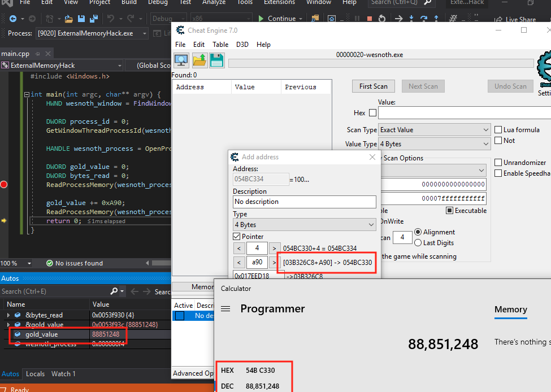551x392 pixels.
Task: Increase offset a90 with right arrow button
Action: pyautogui.click(x=275, y=263)
